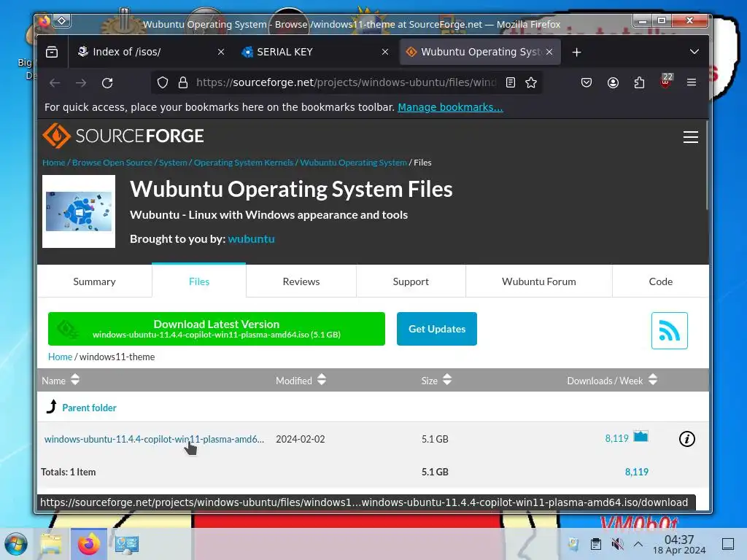Click Firefox icon in taskbar

88,544
